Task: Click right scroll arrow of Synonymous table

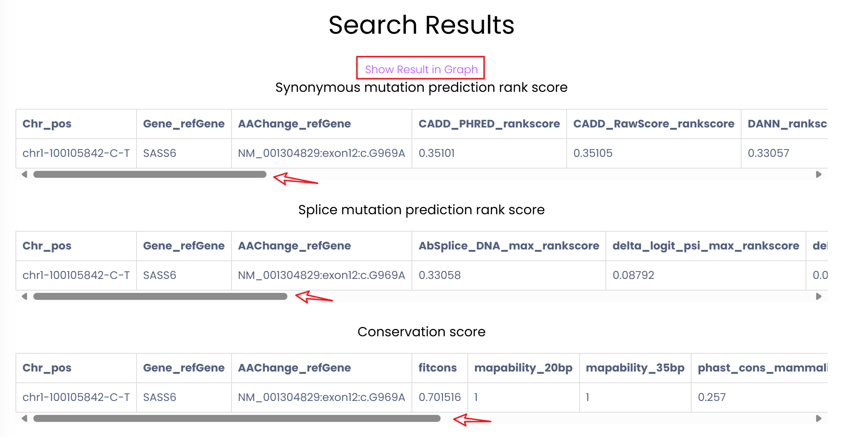Action: coord(818,174)
